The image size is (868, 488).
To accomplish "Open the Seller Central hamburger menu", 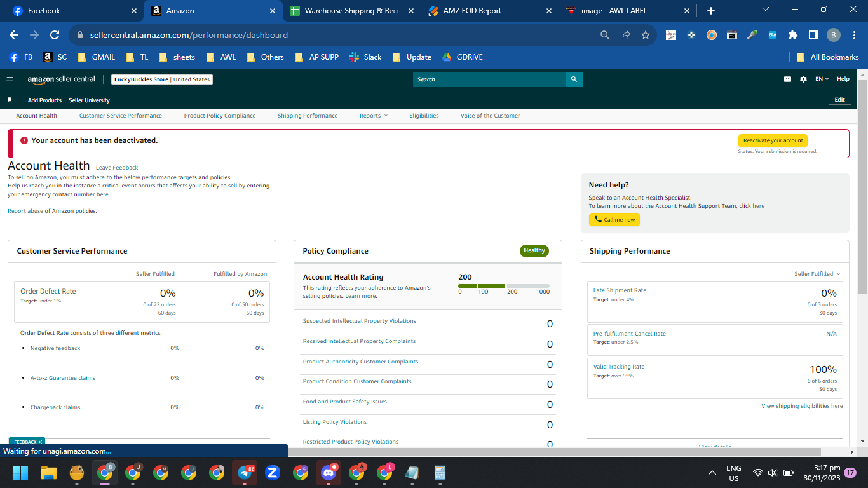I will [10, 79].
